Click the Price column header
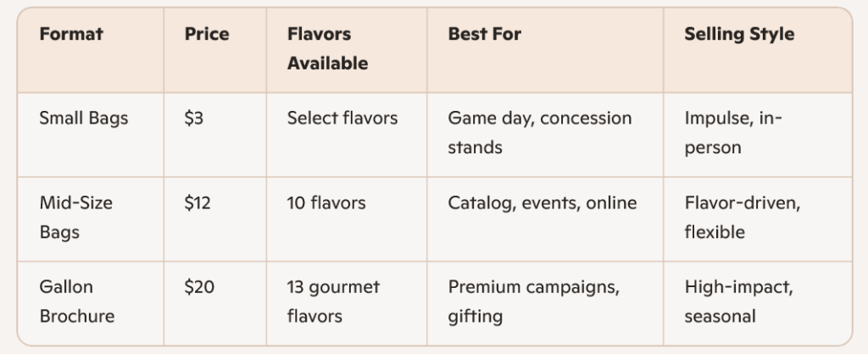This screenshot has width=868, height=354. click(x=207, y=35)
